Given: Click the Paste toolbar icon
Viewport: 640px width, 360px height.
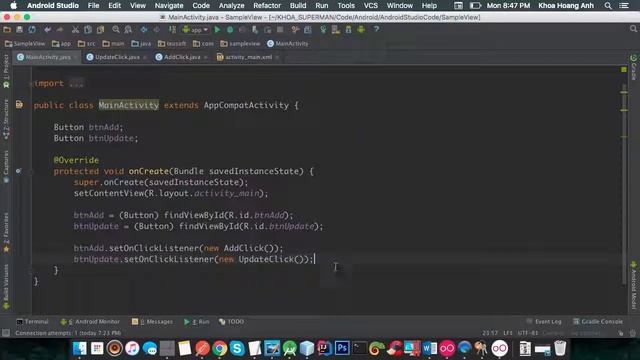Looking at the screenshot, I should [100, 29].
